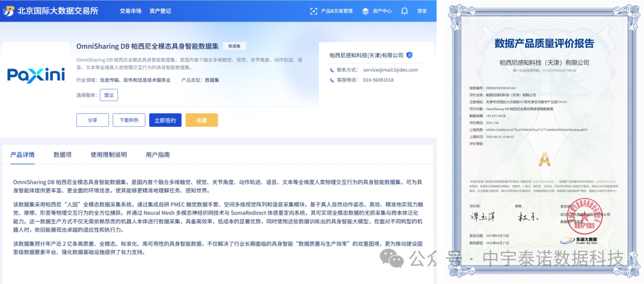Click the Paxini product logo thumbnail
Viewport: 644px width, 284px height.
coord(36,74)
